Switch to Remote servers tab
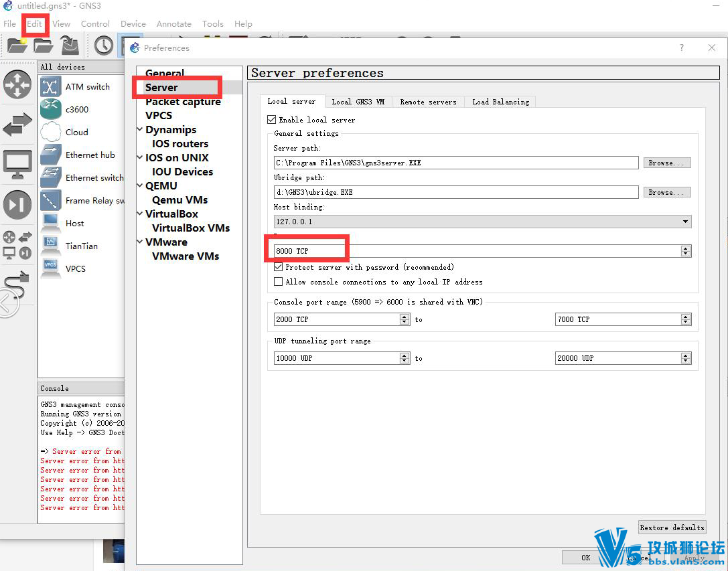This screenshot has height=571, width=728. pos(428,102)
